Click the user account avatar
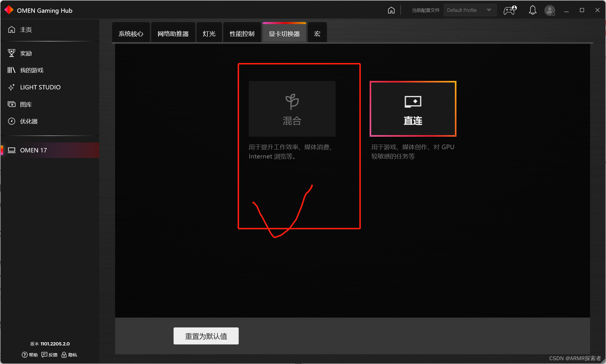The height and width of the screenshot is (364, 606). [x=549, y=10]
